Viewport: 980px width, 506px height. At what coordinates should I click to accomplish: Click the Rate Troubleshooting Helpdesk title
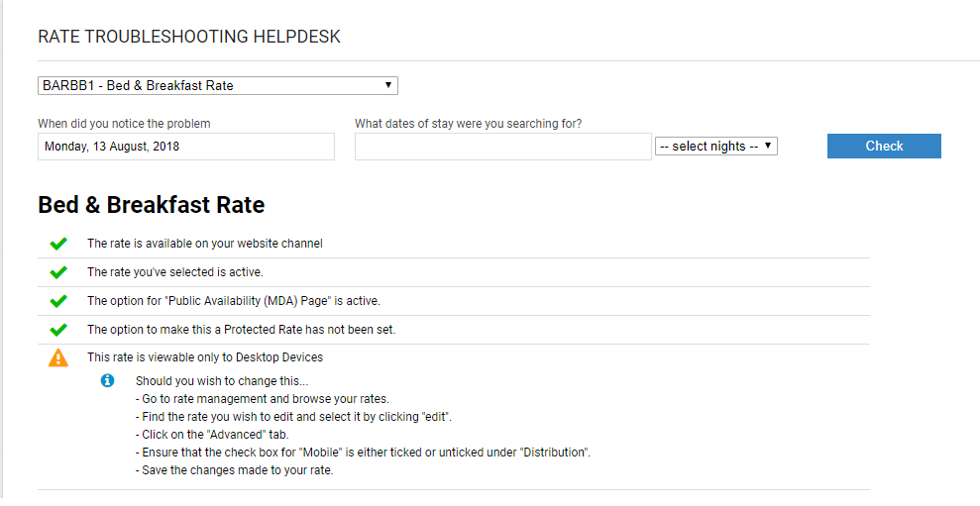tap(188, 37)
